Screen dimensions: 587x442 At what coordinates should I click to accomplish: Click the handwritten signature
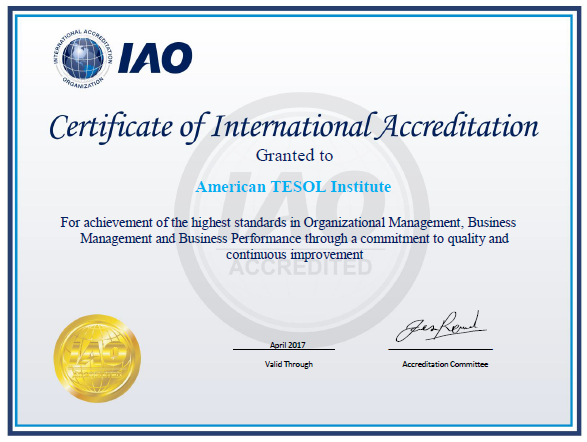tap(441, 326)
